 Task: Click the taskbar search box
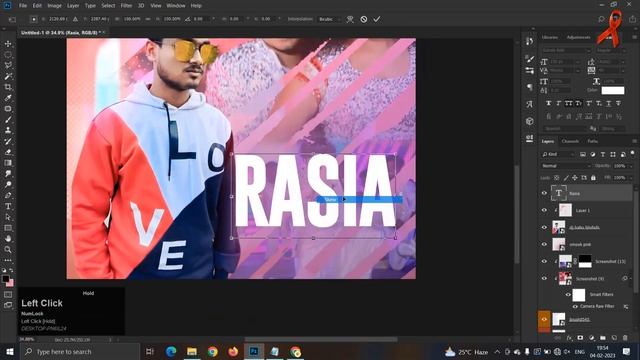pos(80,351)
